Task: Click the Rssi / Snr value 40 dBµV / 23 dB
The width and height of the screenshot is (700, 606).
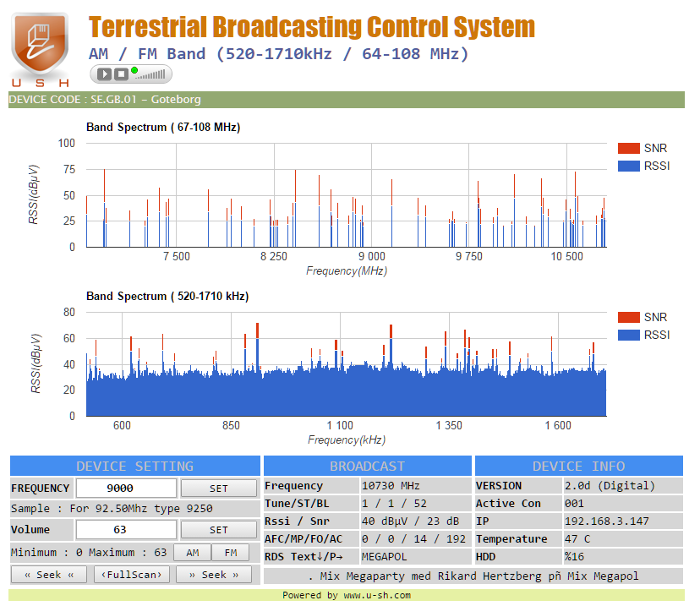Action: click(x=410, y=521)
